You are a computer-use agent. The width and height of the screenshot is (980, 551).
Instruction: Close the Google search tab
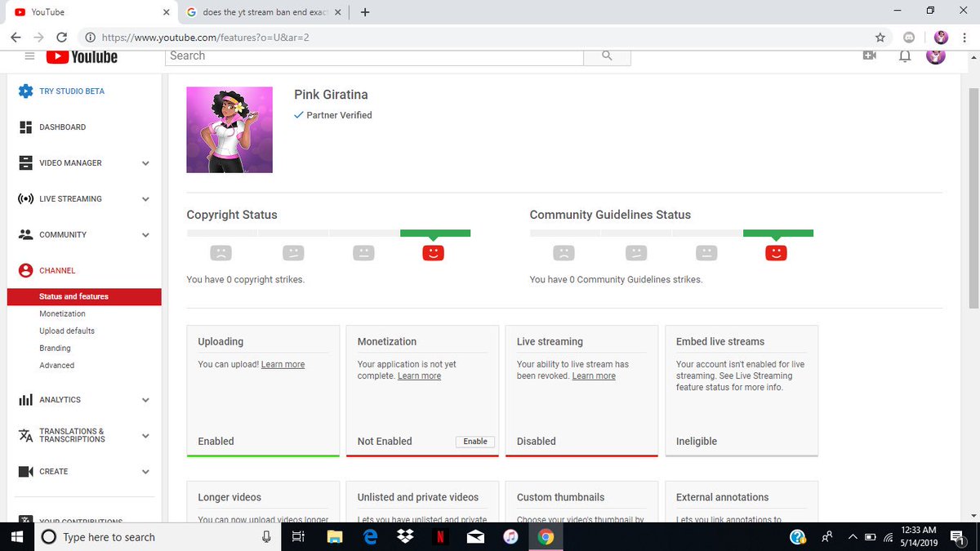pyautogui.click(x=338, y=12)
